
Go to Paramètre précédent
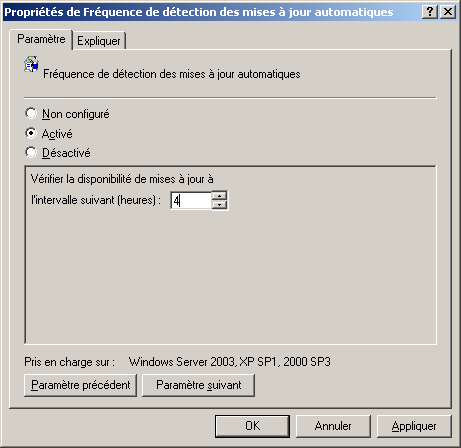pos(80,385)
